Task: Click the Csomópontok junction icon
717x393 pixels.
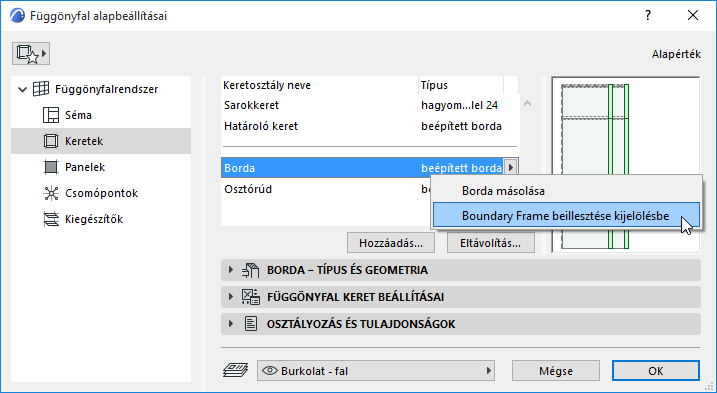Action: point(51,193)
